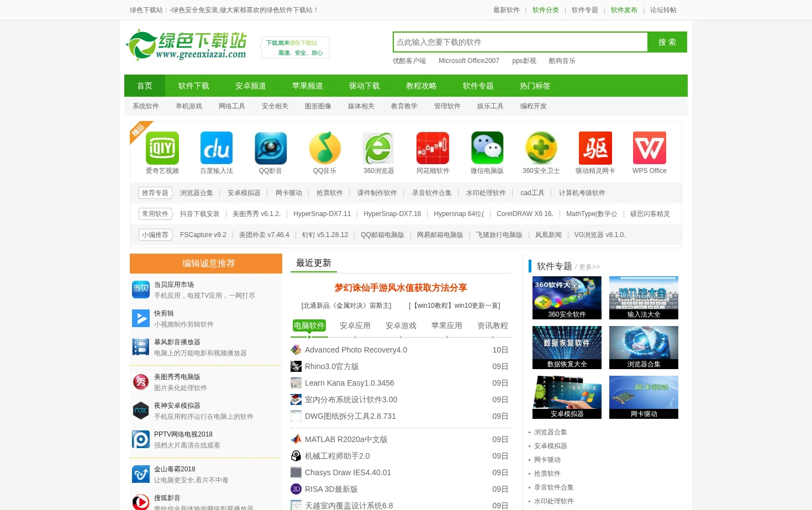Image resolution: width=812 pixels, height=510 pixels.
Task: Click the WPS Office icon
Action: click(x=650, y=148)
